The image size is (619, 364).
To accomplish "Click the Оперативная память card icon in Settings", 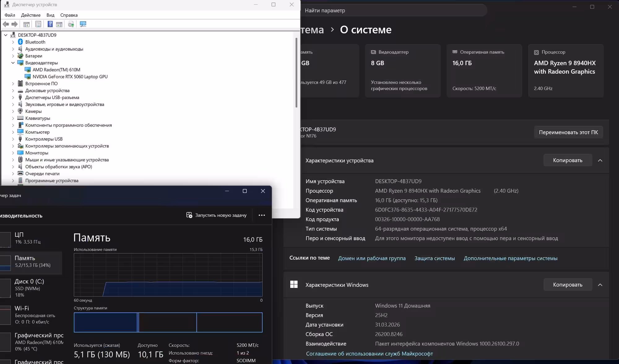I will [455, 52].
